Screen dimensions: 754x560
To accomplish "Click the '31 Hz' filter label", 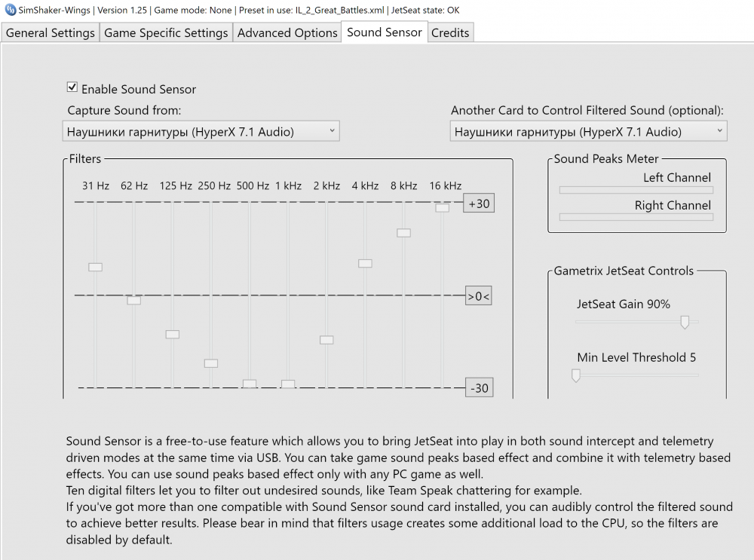I will click(96, 186).
